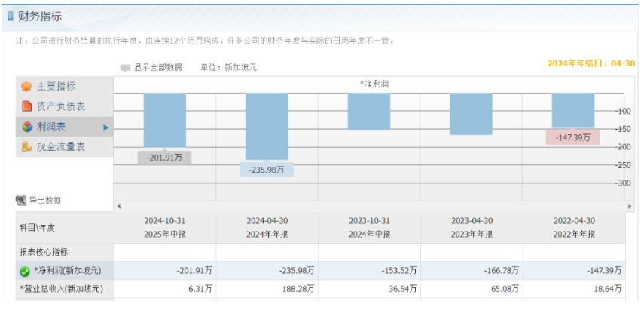Viewport: 644px width, 313px height.
Task: Open the 资产负债表 tab
Action: coord(65,106)
